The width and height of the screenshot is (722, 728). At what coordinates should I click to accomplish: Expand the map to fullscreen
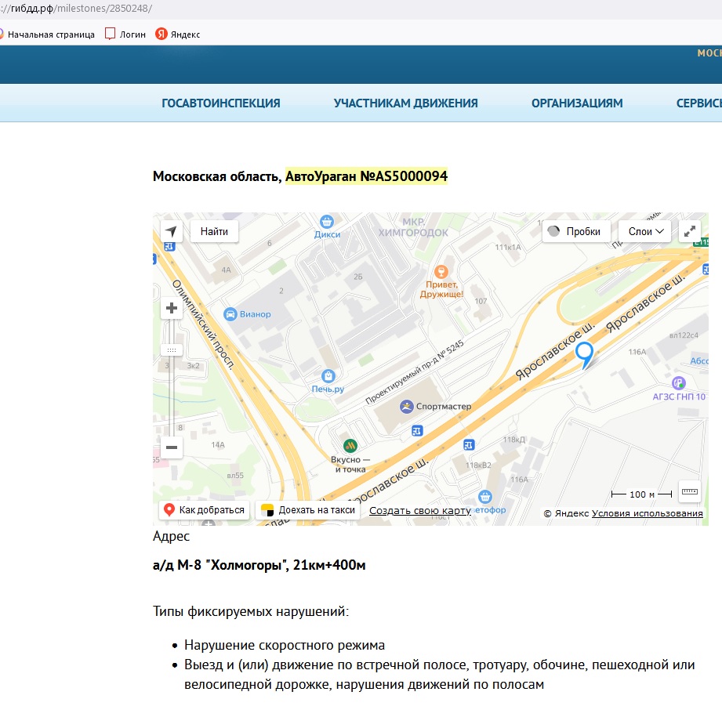point(689,231)
